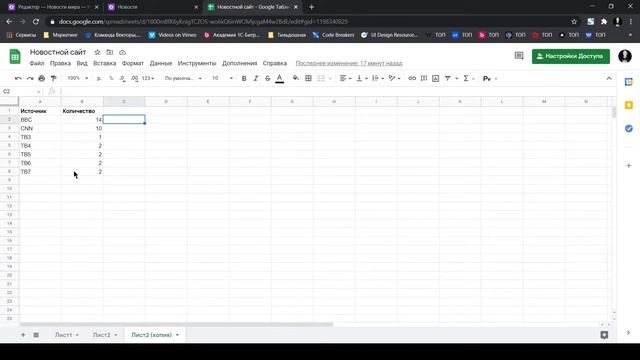The height and width of the screenshot is (360, 640).
Task: Open the account avatar
Action: click(624, 56)
